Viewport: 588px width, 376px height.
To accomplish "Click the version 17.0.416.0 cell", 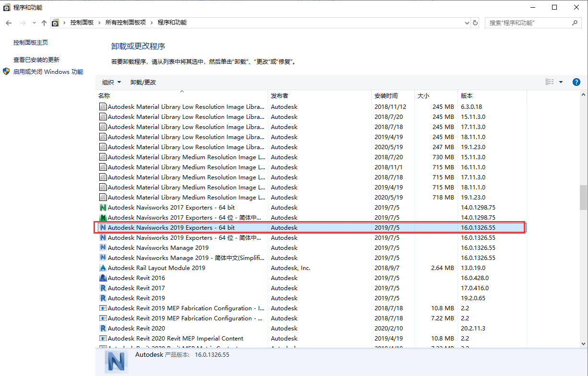I will click(475, 288).
